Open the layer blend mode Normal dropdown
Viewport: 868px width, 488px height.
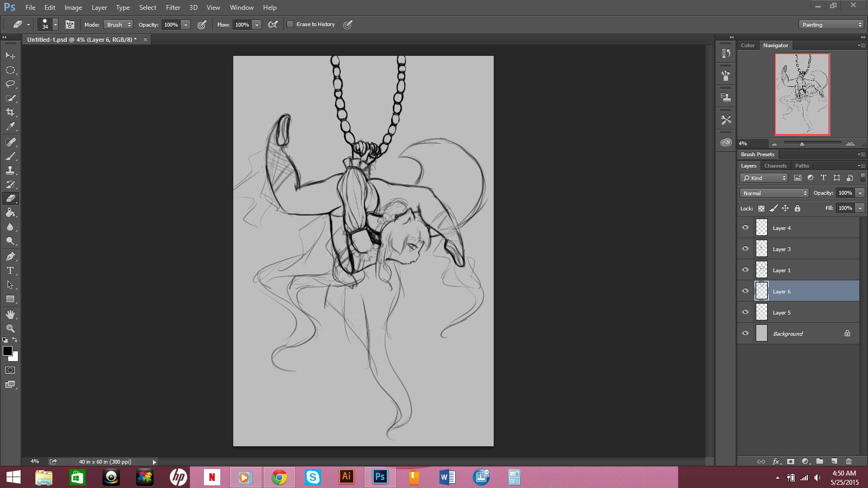(x=774, y=193)
